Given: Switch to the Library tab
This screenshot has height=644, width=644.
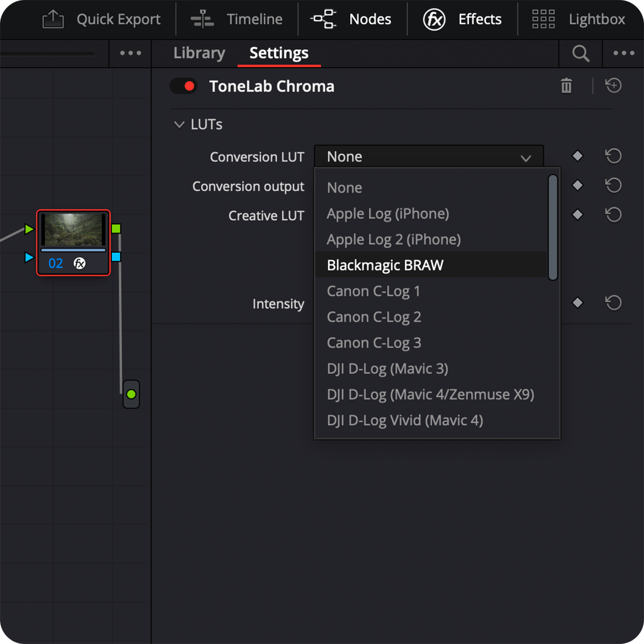Looking at the screenshot, I should (199, 53).
